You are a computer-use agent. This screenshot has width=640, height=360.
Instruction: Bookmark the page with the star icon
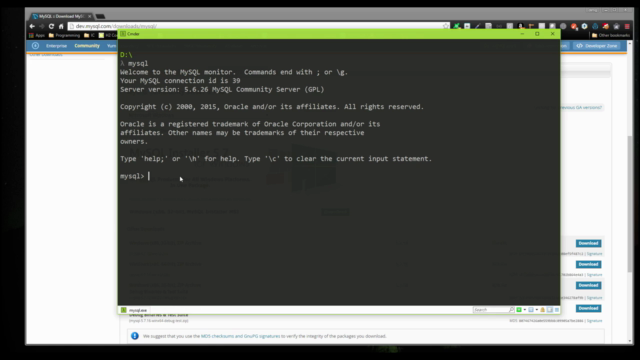coord(446,26)
